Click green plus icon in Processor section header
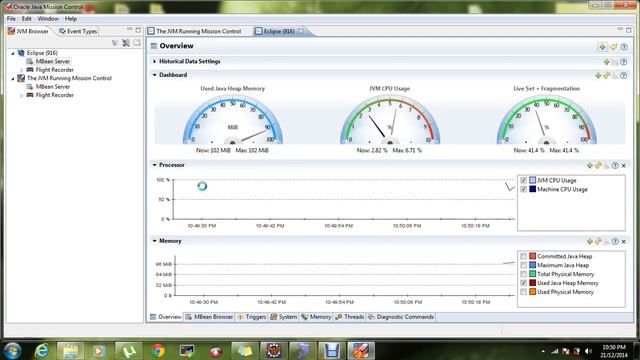Viewport: 640px width, 360px height. [590, 165]
